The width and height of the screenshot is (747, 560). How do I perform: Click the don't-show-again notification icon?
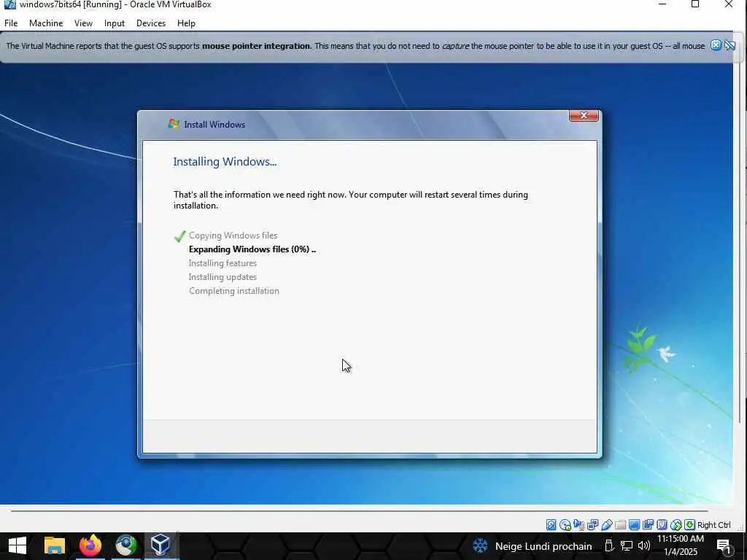[x=729, y=45]
